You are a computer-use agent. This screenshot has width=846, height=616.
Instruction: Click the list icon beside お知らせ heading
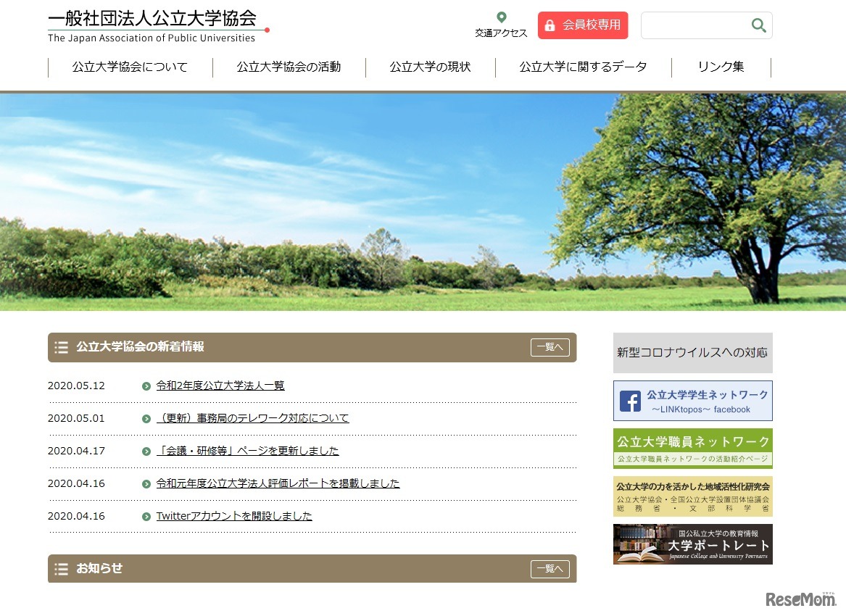[62, 569]
